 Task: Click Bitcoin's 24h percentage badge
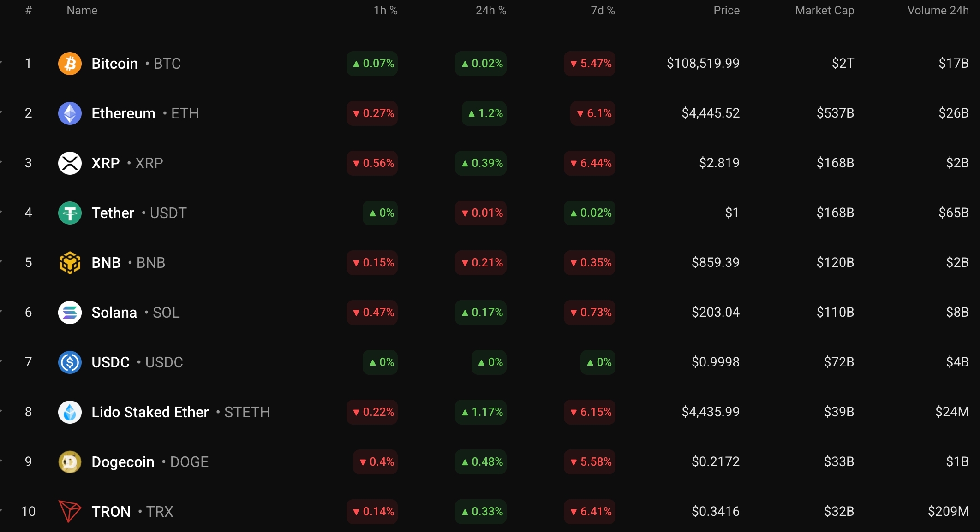point(480,64)
